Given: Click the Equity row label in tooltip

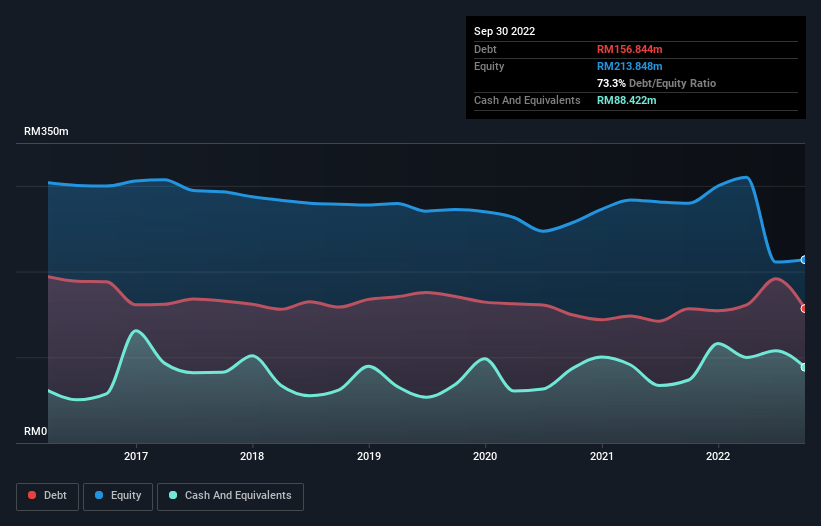Looking at the screenshot, I should tap(489, 66).
